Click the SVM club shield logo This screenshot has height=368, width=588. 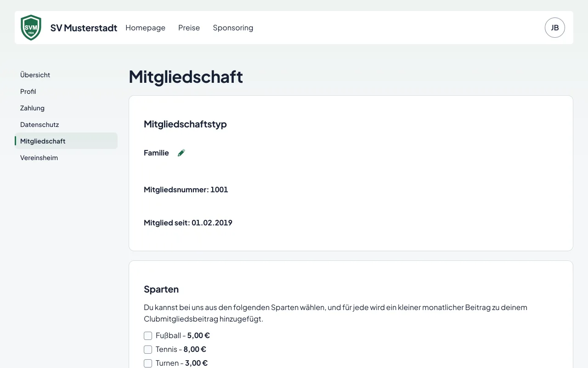[x=31, y=28]
